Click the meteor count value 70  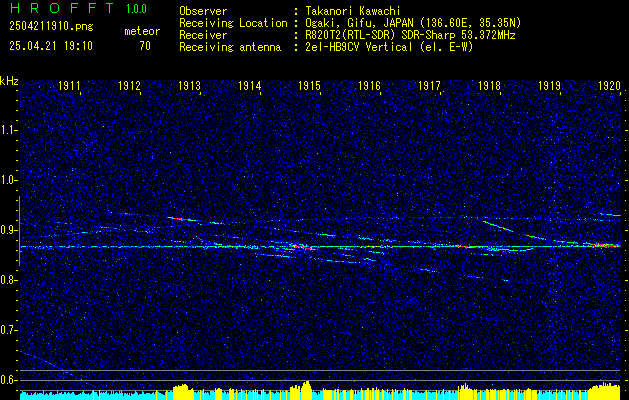145,46
